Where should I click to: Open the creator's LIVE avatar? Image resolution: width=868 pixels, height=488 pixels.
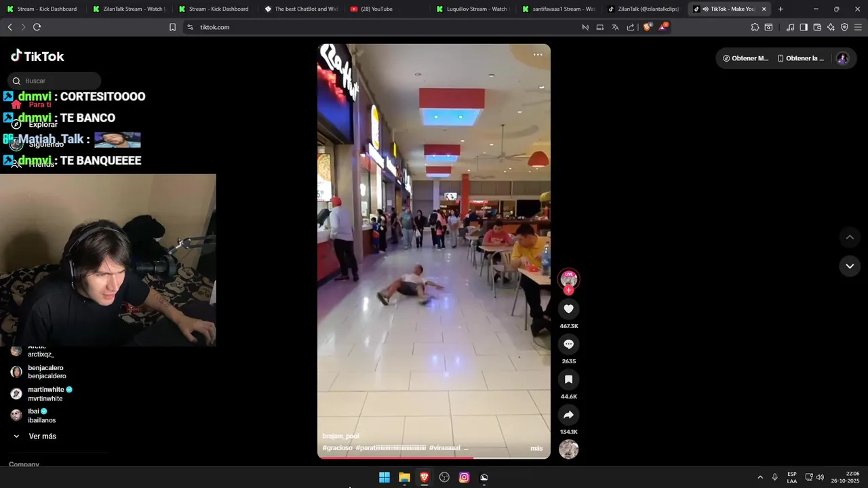coord(568,279)
